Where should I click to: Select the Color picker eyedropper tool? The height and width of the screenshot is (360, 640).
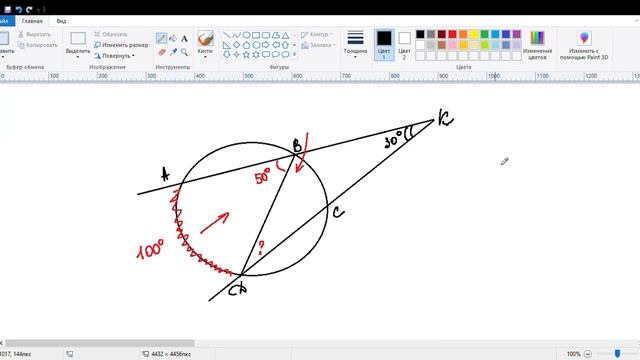173,52
